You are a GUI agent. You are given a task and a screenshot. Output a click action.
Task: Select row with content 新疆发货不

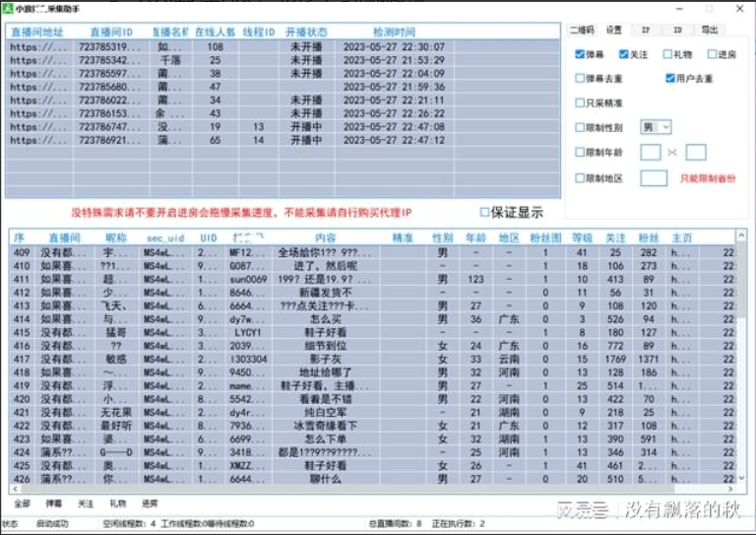[373, 293]
